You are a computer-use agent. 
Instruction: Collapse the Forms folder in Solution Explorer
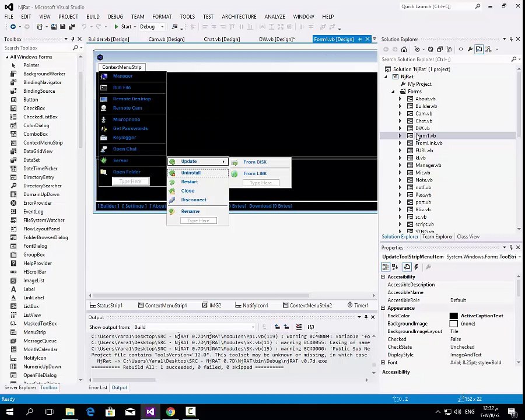tap(393, 92)
